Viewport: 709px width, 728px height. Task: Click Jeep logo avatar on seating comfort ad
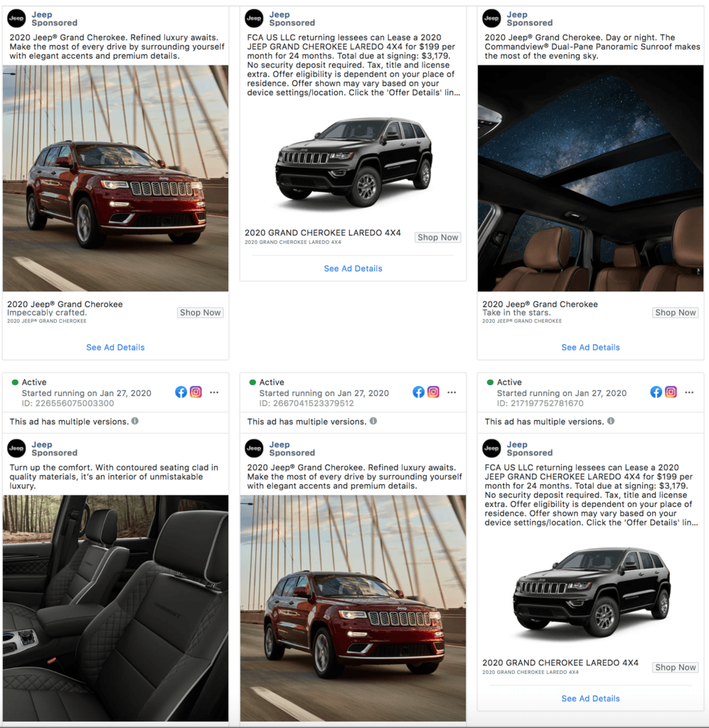(x=17, y=448)
